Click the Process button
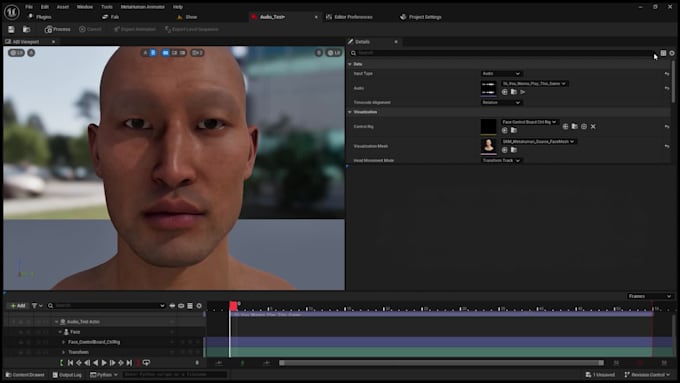The image size is (680, 383). (x=57, y=29)
